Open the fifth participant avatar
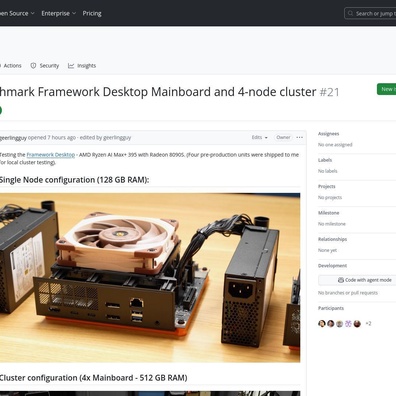396x396 pixels. [x=357, y=324]
